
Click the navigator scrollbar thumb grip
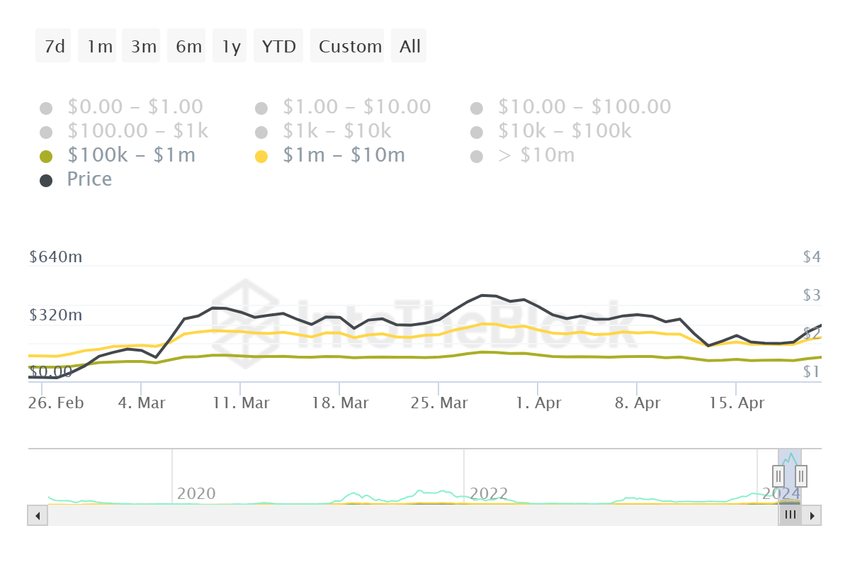[790, 516]
